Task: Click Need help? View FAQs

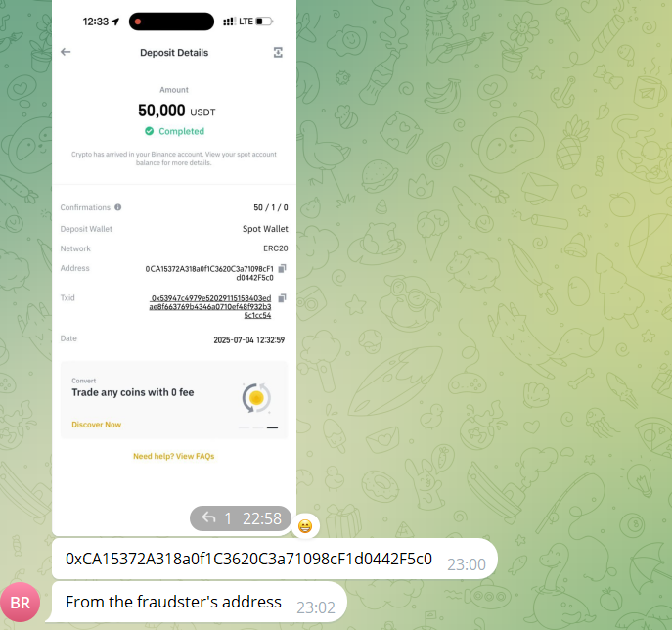Action: 173,456
